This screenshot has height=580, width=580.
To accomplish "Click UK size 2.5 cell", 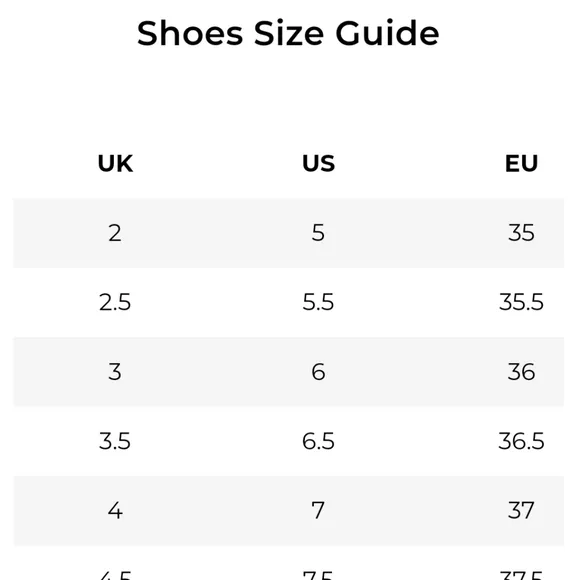I will click(x=115, y=302).
